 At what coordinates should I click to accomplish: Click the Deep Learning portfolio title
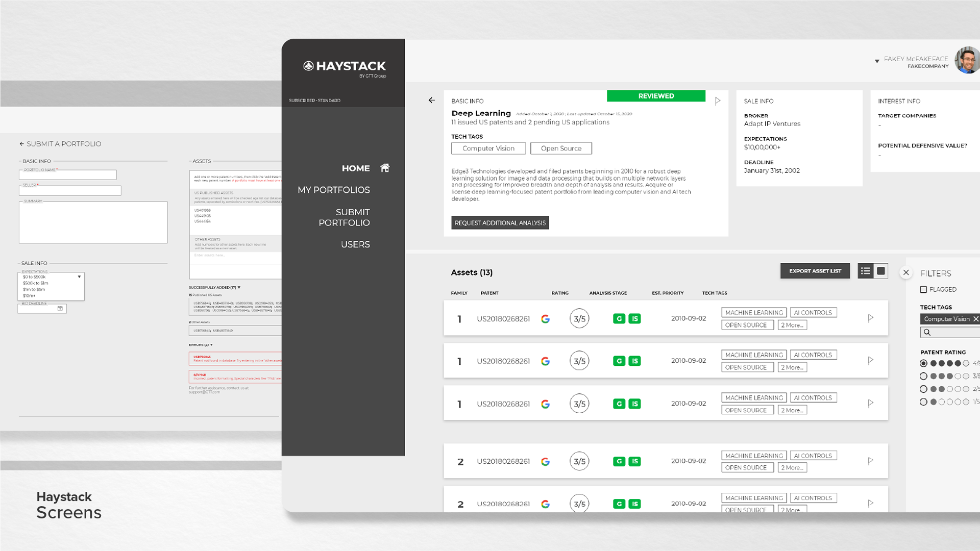(x=481, y=113)
